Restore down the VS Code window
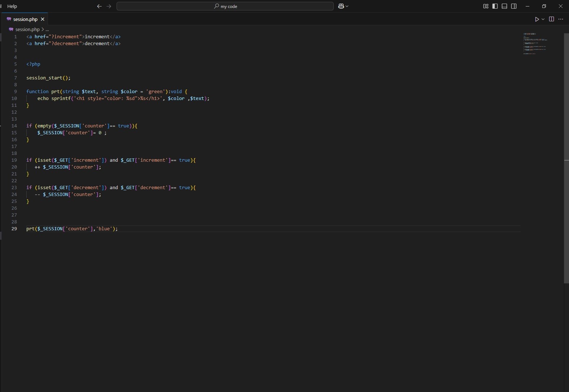Screen dimensions: 569x392 coord(544,6)
